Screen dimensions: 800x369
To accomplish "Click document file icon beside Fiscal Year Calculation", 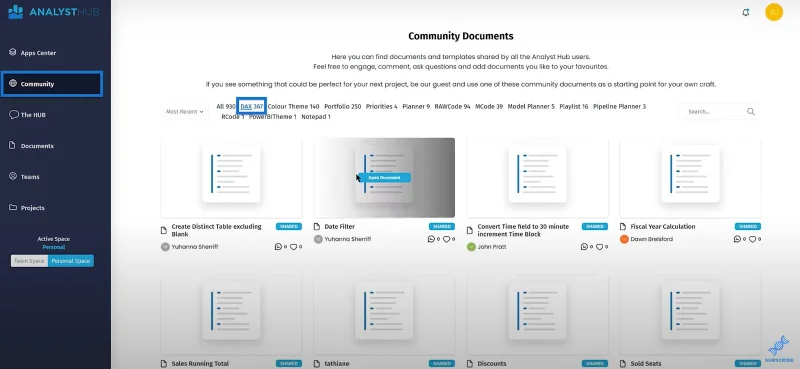I will pos(623,227).
